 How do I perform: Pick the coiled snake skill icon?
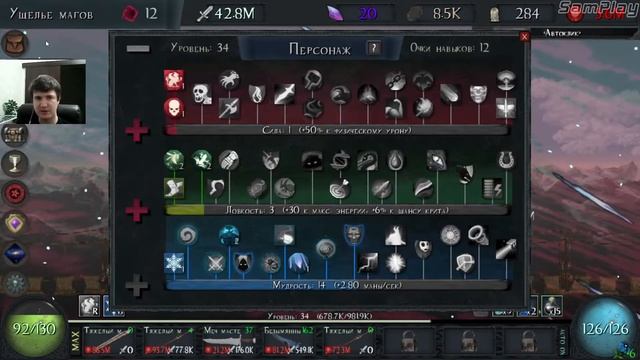(x=340, y=160)
